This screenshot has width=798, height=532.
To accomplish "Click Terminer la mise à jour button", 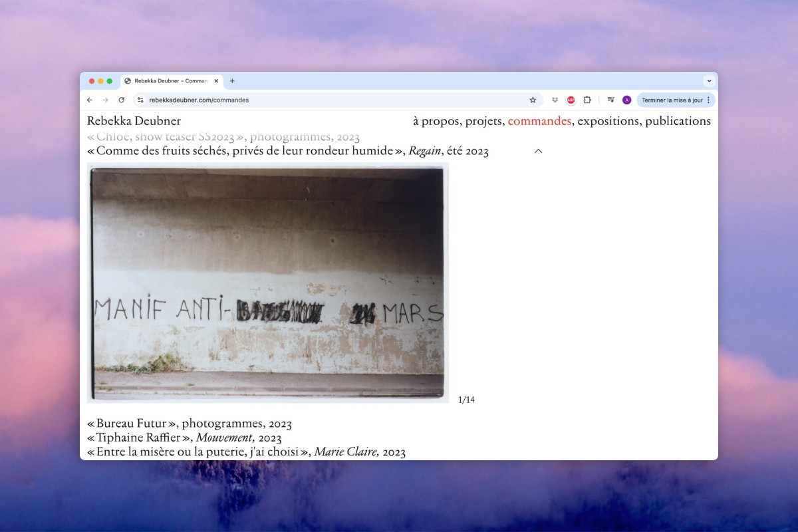I will coord(676,100).
